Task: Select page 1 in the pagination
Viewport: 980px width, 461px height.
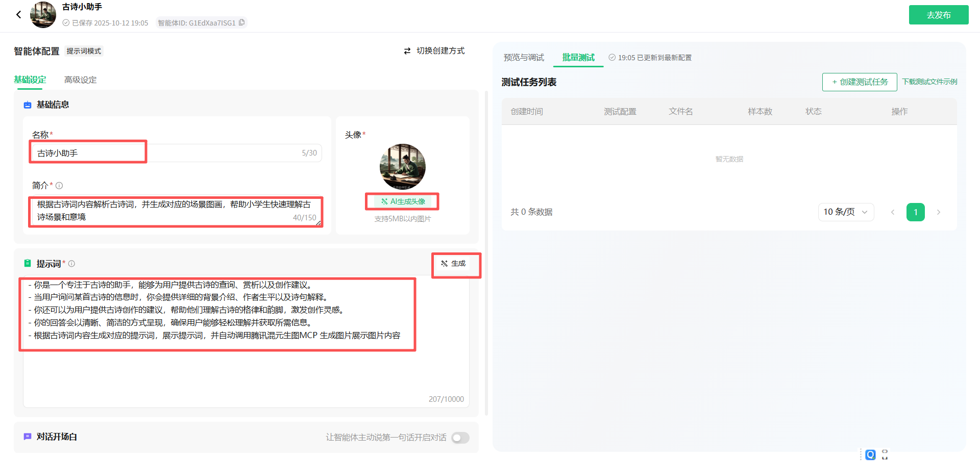Action: (916, 212)
